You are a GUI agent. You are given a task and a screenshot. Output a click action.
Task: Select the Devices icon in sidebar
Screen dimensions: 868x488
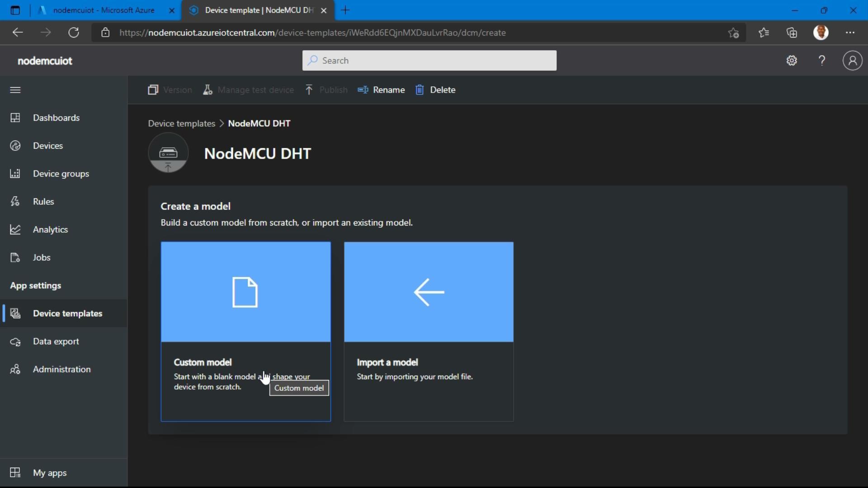(x=15, y=145)
